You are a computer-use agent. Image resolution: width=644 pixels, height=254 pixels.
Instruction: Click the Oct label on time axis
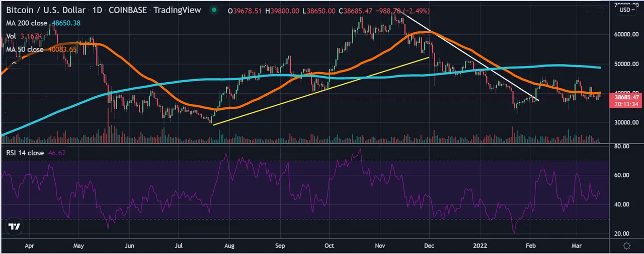[x=329, y=246]
